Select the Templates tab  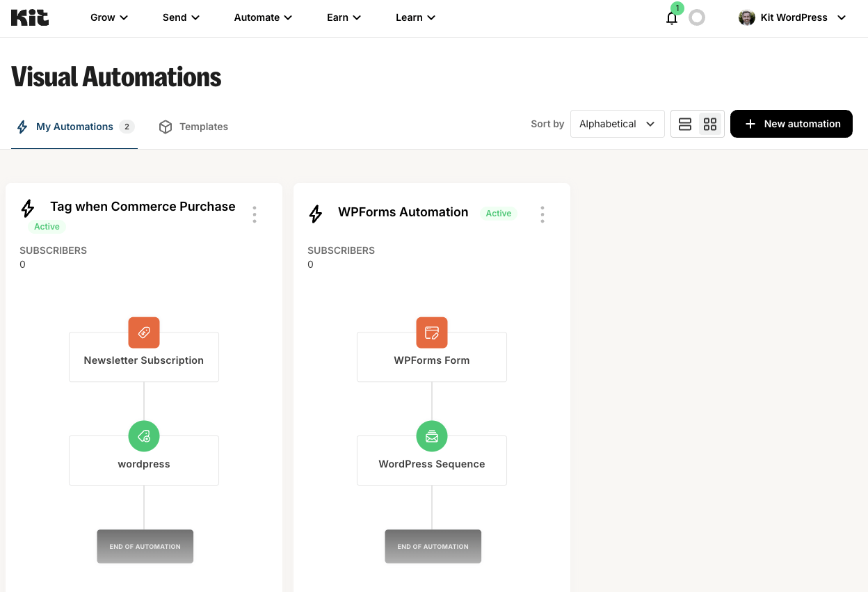[x=193, y=127]
